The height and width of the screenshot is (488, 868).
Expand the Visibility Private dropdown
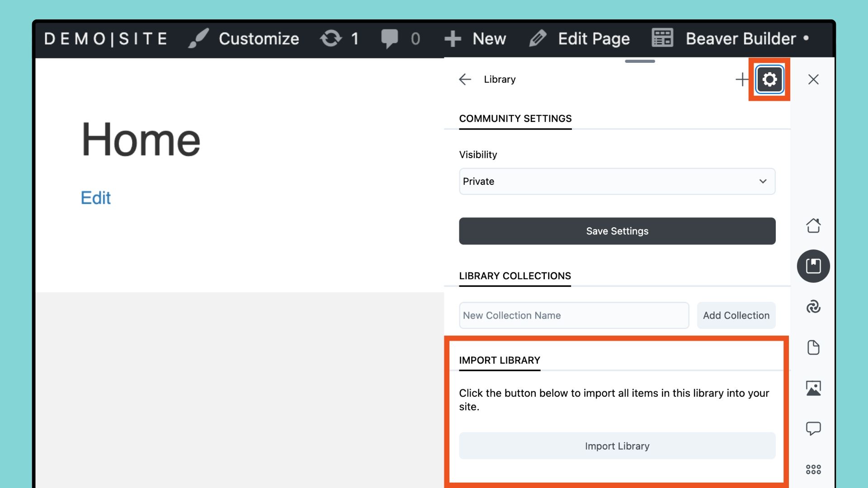617,182
